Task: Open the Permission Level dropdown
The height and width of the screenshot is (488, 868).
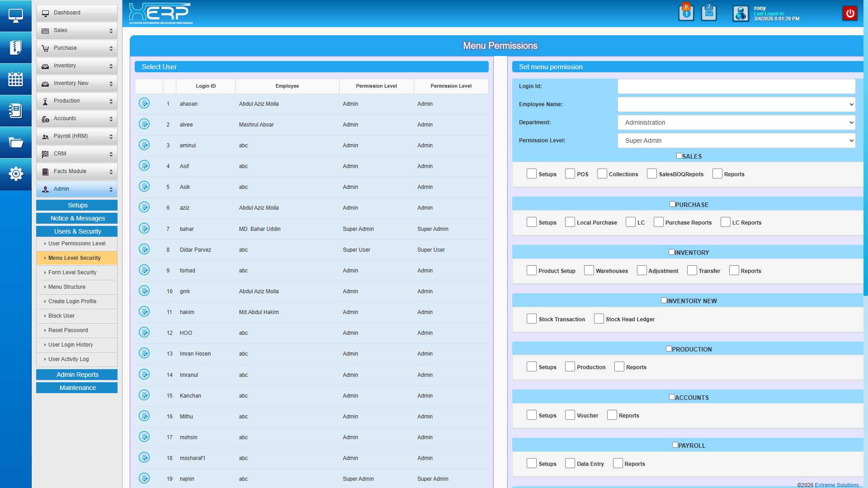Action: point(736,141)
